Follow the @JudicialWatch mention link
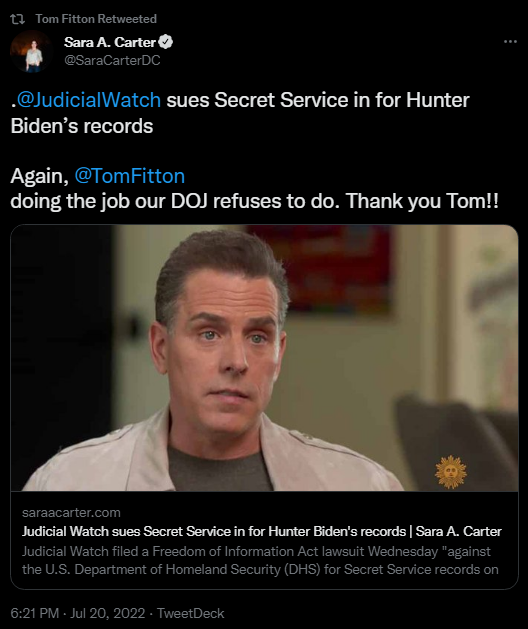The height and width of the screenshot is (629, 528). [89, 100]
